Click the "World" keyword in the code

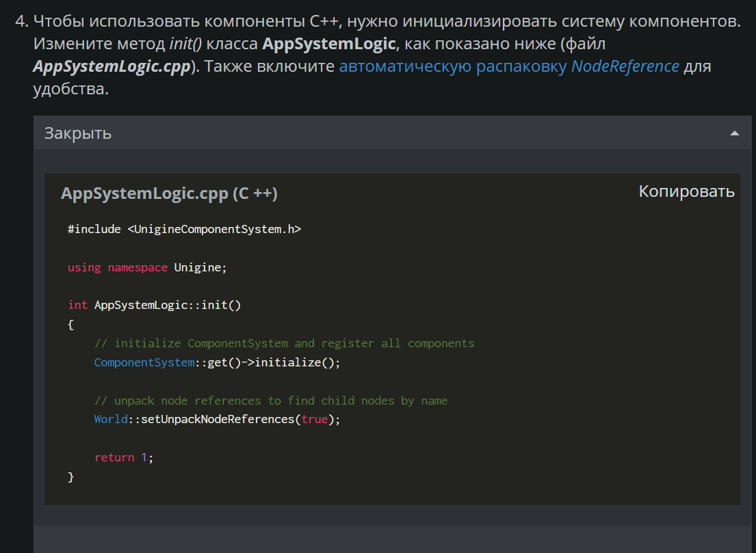point(110,419)
